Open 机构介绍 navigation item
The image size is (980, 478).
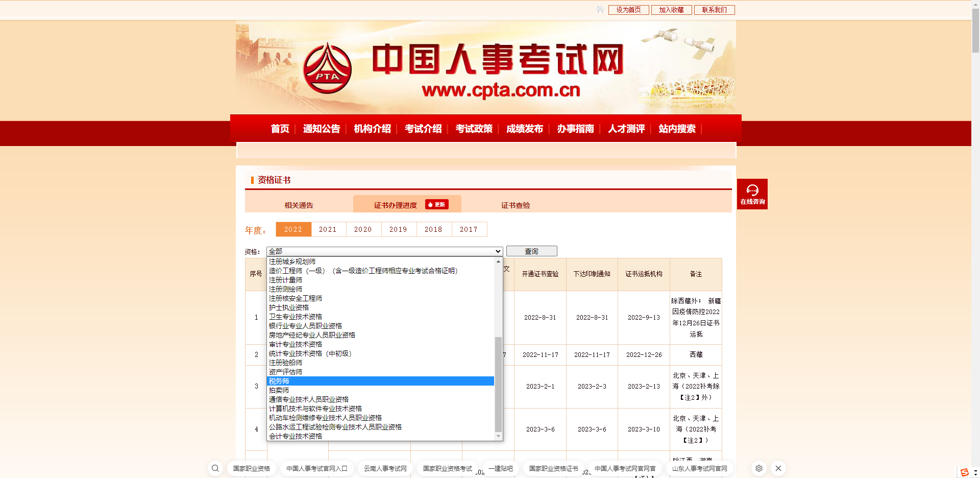[x=373, y=129]
